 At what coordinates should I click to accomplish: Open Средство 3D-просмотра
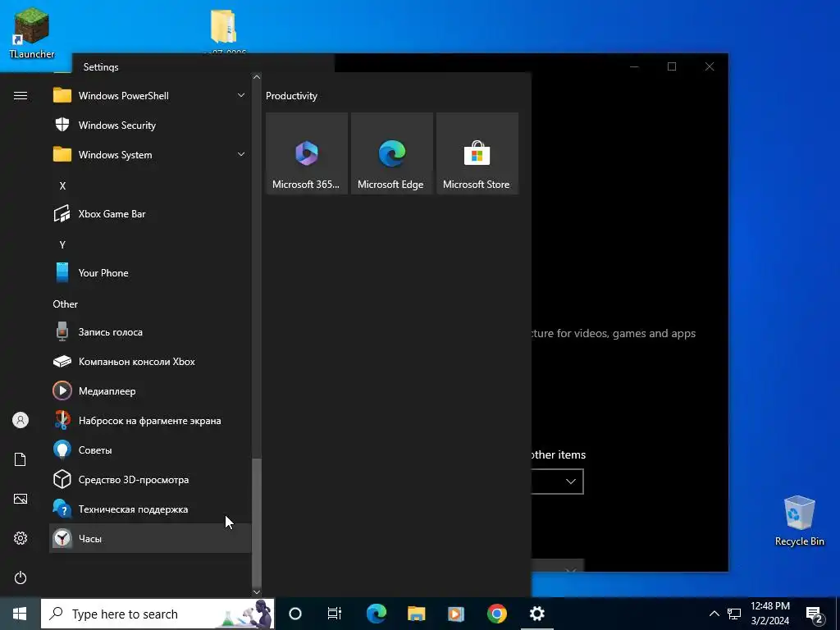coord(150,479)
